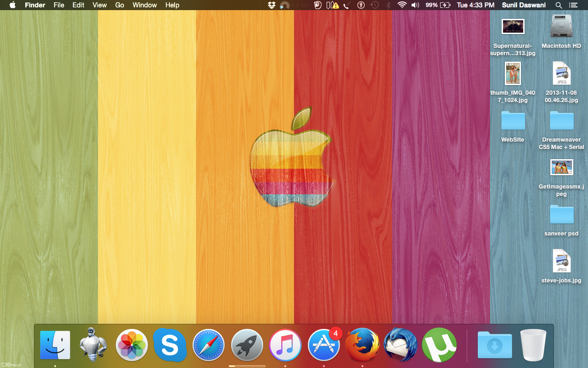Click the Launchpad rocket icon
Image resolution: width=588 pixels, height=368 pixels.
coord(247,345)
